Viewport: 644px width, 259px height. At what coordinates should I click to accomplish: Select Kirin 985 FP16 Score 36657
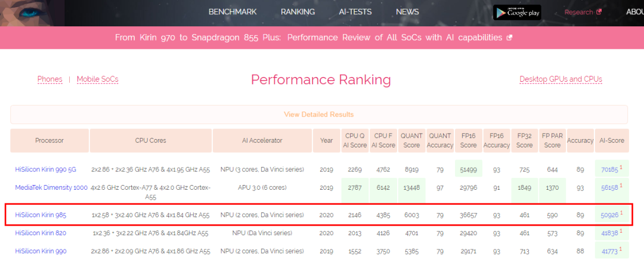click(x=468, y=215)
